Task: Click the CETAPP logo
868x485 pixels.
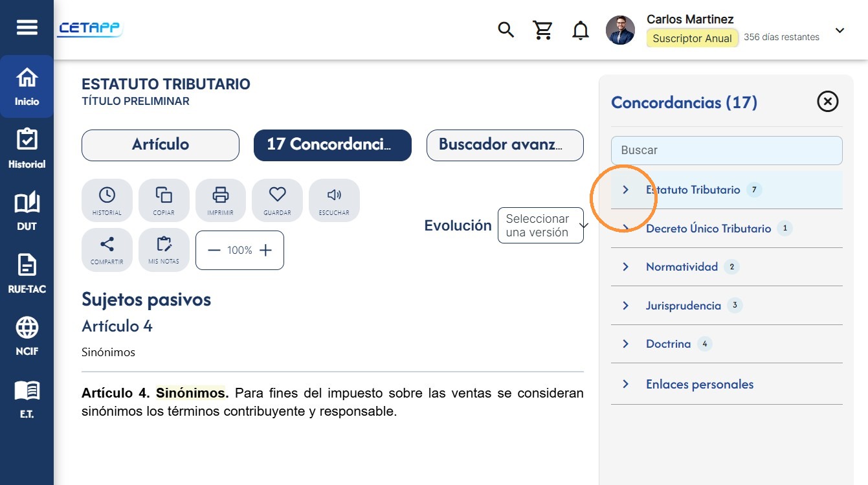Action: click(x=90, y=28)
